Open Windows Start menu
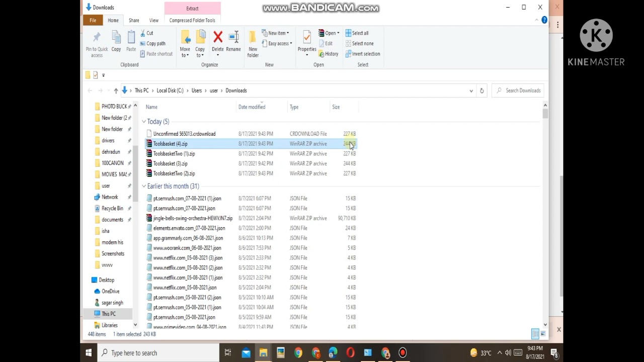The width and height of the screenshot is (644, 362). point(89,353)
